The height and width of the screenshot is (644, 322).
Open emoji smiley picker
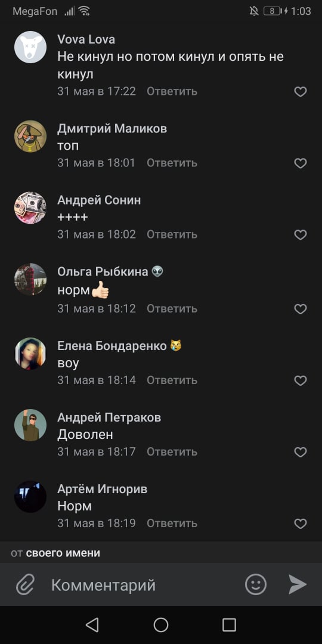tap(256, 584)
